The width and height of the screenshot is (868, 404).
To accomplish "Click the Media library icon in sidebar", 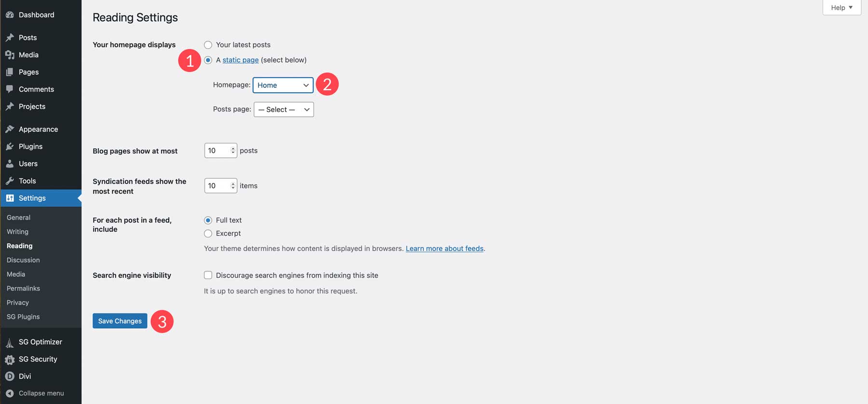I will click(10, 55).
